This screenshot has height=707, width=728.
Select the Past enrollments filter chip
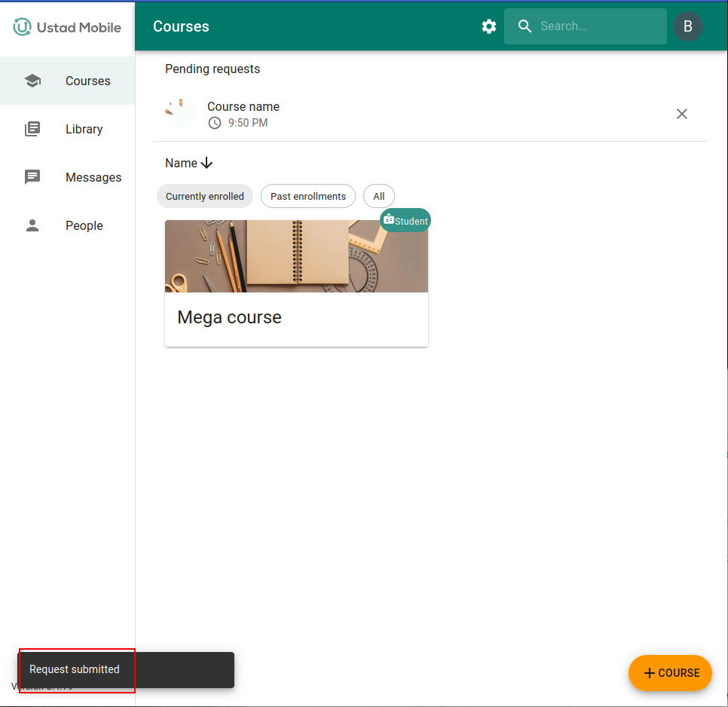[x=308, y=196]
